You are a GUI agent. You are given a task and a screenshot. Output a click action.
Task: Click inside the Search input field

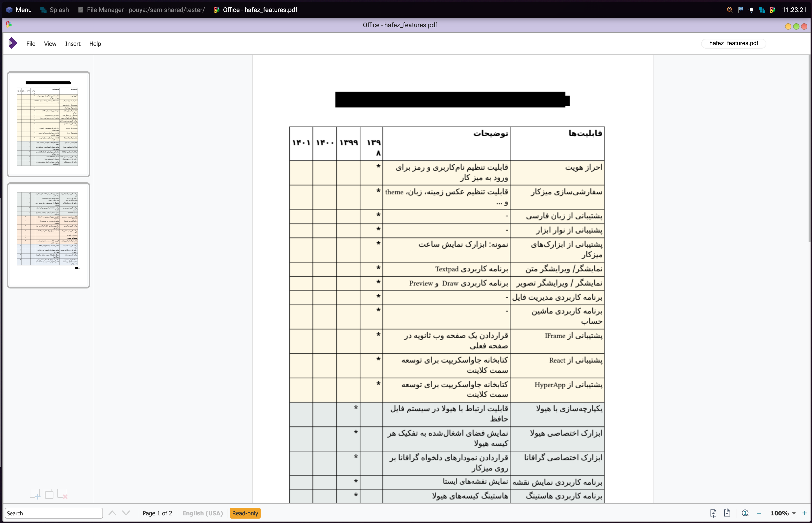[x=54, y=513]
